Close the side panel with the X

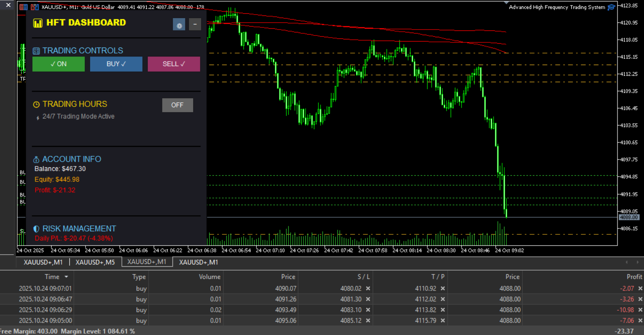[8, 5]
